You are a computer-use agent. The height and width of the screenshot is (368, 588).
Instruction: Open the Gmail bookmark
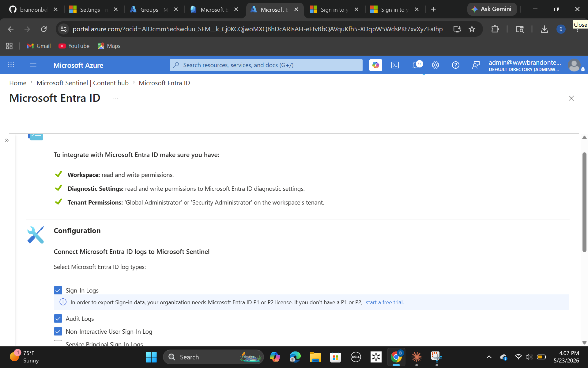pyautogui.click(x=39, y=46)
